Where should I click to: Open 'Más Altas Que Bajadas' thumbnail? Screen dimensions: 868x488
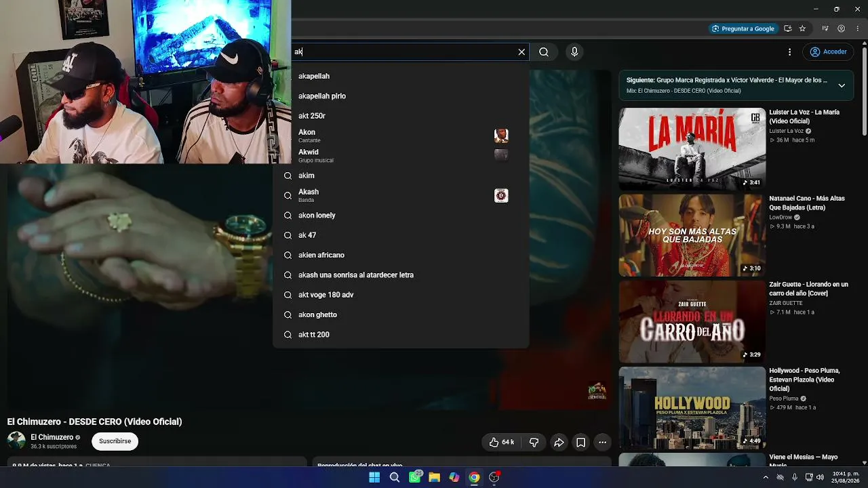[692, 235]
